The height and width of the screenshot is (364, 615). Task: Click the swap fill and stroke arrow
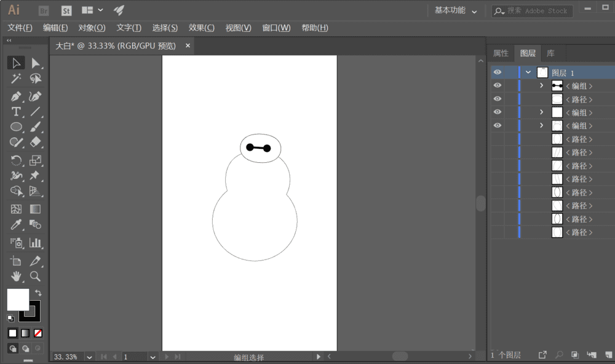tap(38, 293)
